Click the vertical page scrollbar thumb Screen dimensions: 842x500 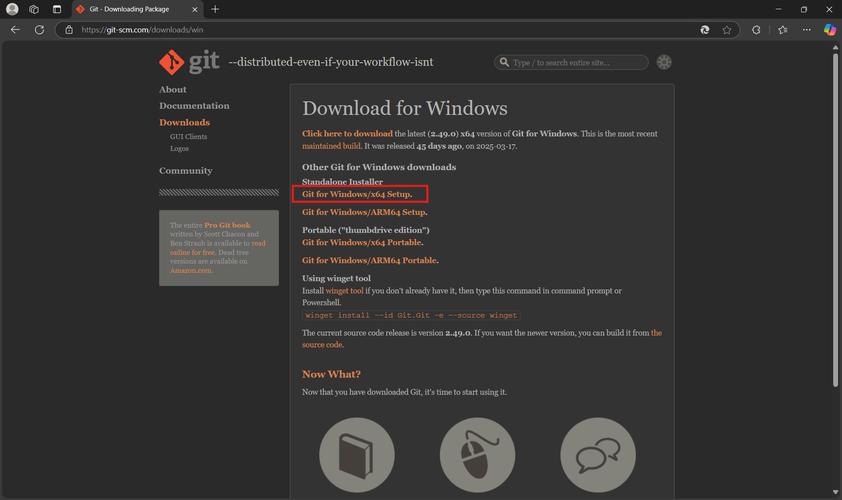tap(835, 220)
